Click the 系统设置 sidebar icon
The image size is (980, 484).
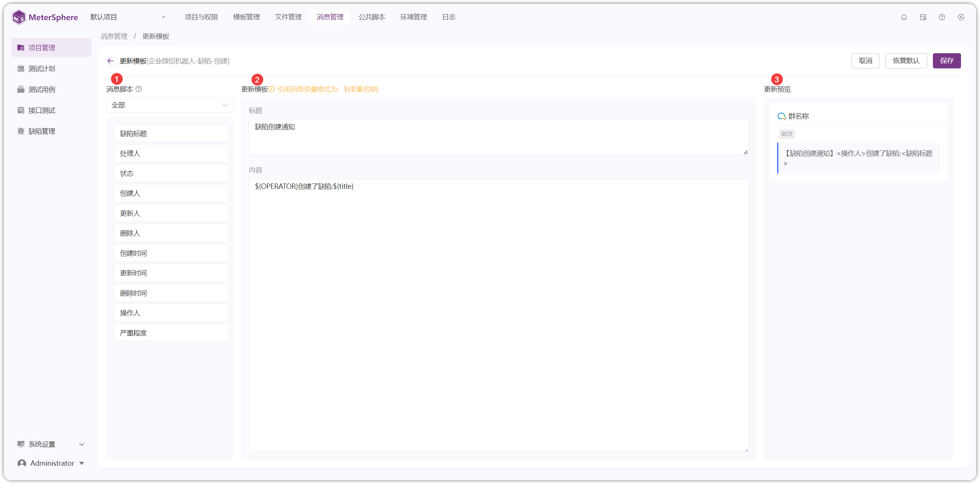click(x=21, y=444)
